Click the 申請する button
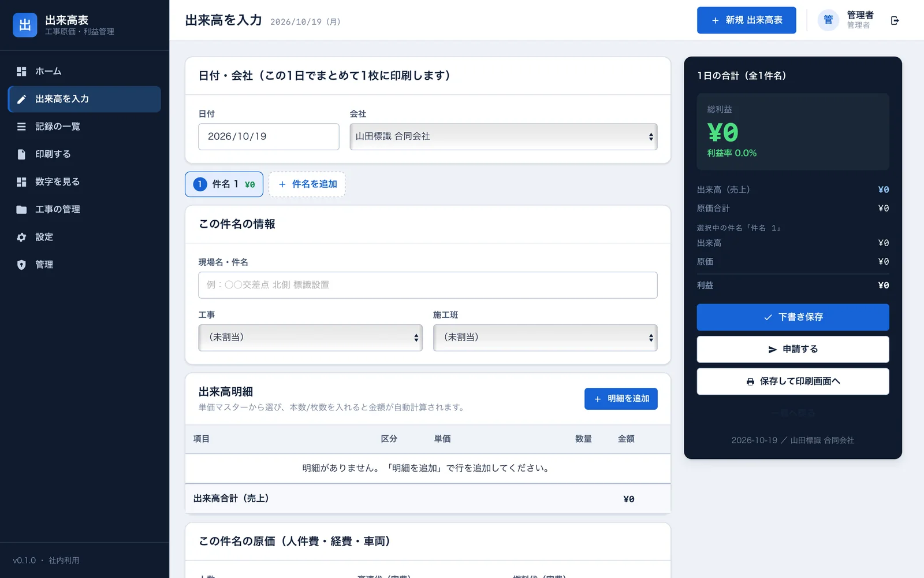Image resolution: width=924 pixels, height=578 pixels. [x=793, y=350]
